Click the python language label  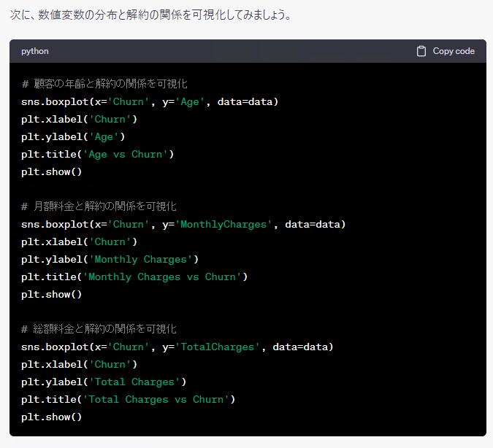(x=35, y=51)
